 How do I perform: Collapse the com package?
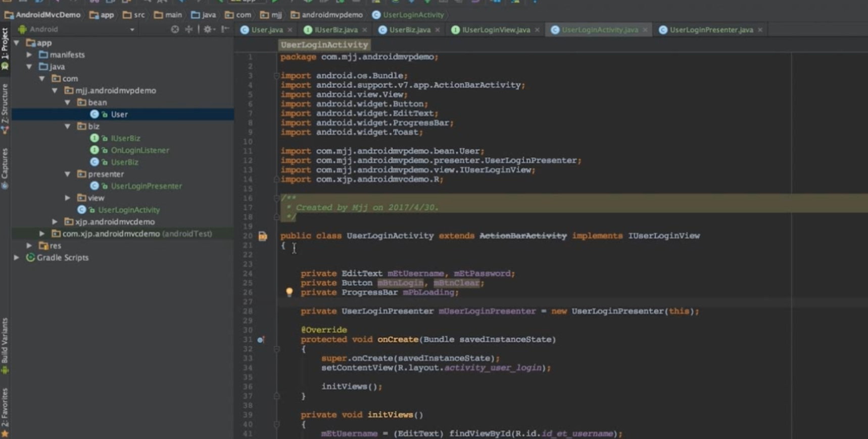pyautogui.click(x=42, y=79)
